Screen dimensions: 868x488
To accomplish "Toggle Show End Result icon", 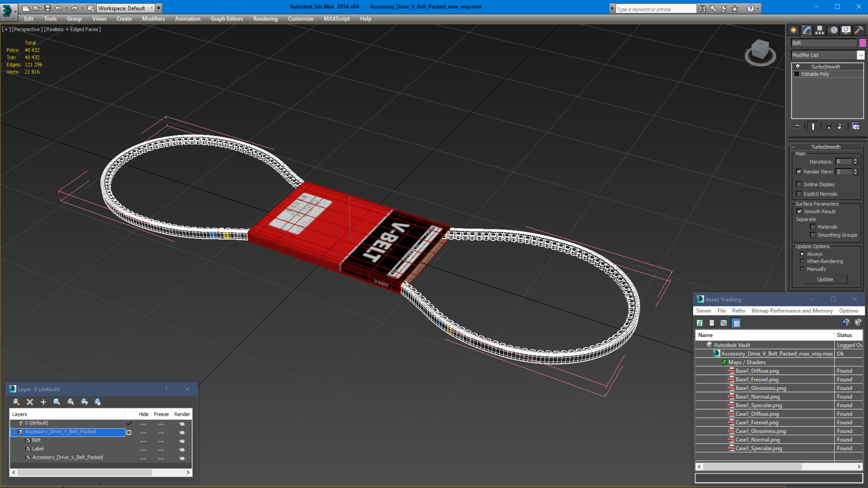I will (813, 126).
